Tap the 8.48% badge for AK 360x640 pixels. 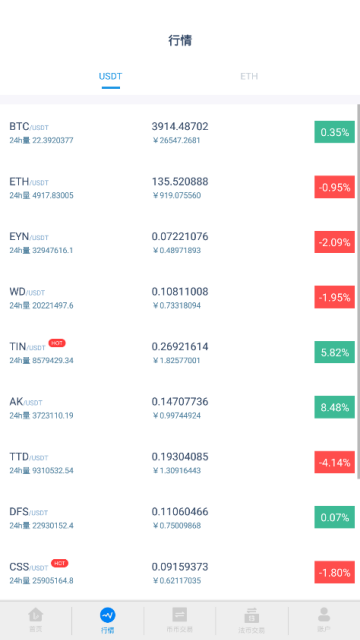coord(334,407)
